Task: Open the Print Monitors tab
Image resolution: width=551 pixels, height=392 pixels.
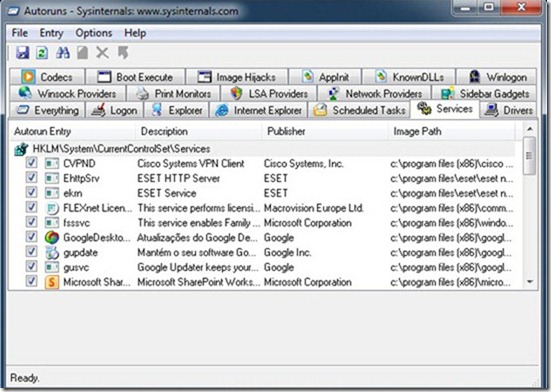Action: tap(173, 93)
